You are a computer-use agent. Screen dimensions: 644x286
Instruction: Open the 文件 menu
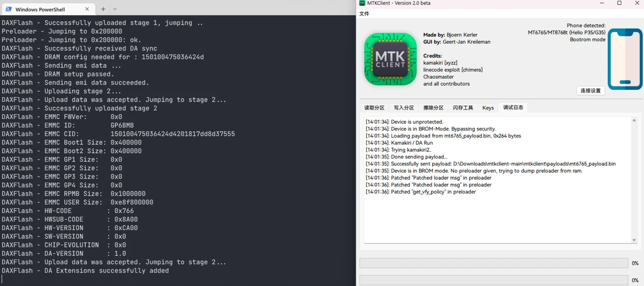tap(364, 13)
